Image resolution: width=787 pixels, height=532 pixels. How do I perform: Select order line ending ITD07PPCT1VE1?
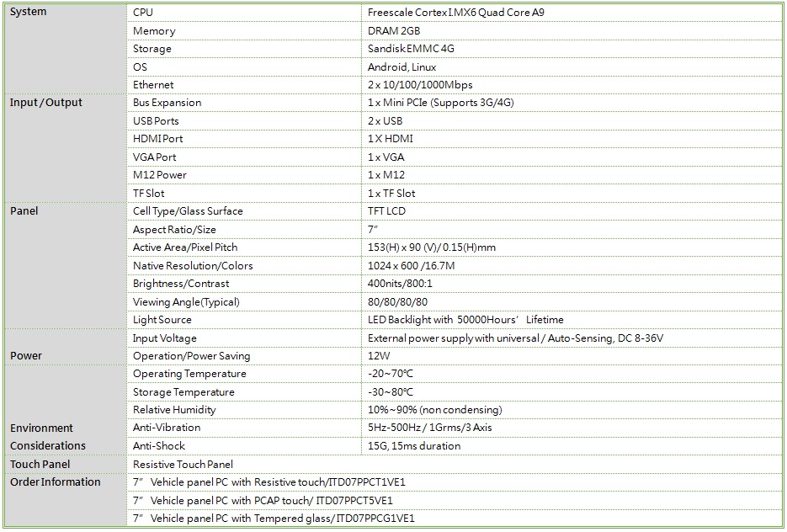[269, 482]
